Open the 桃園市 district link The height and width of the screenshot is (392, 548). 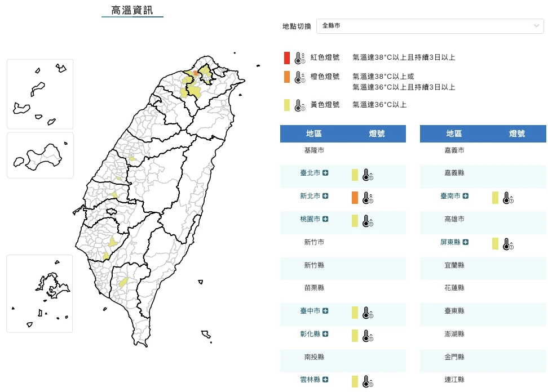310,219
